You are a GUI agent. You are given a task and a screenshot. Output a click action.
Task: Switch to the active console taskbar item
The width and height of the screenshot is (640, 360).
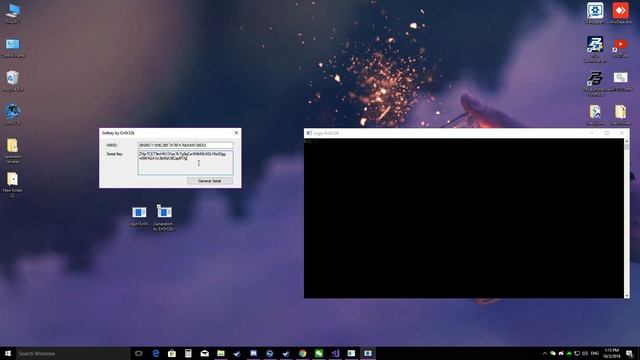click(368, 353)
